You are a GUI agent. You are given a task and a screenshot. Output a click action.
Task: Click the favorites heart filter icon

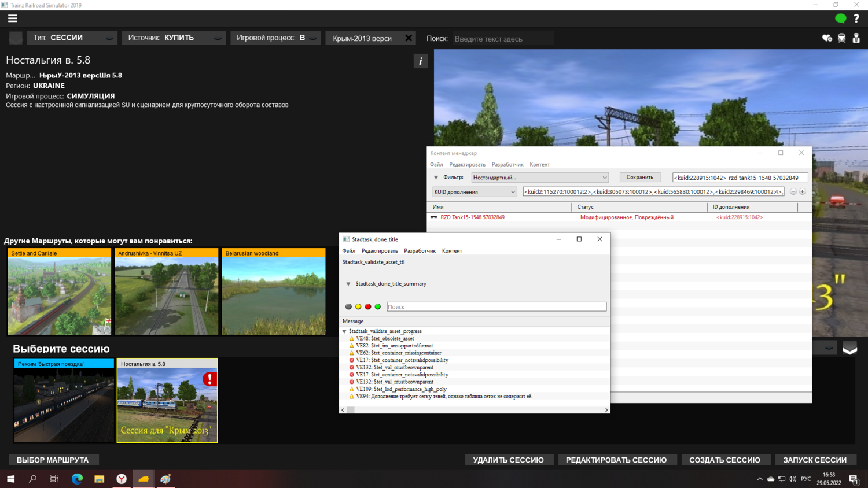(827, 38)
